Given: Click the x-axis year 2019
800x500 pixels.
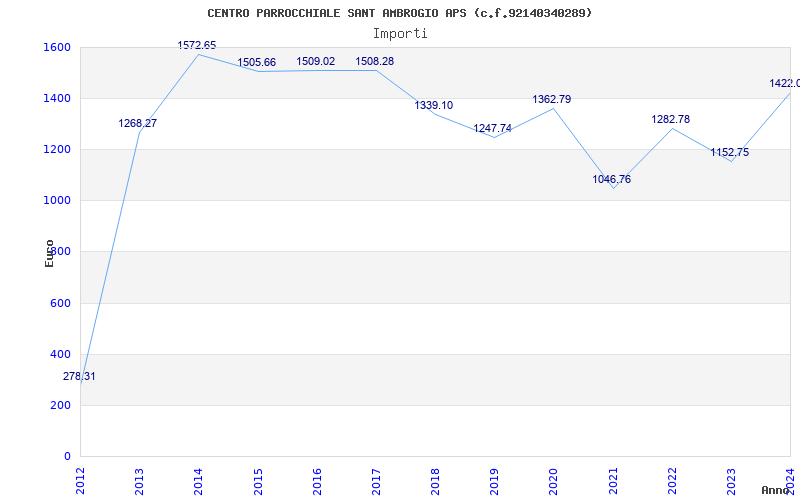Looking at the screenshot, I should click(x=494, y=481).
